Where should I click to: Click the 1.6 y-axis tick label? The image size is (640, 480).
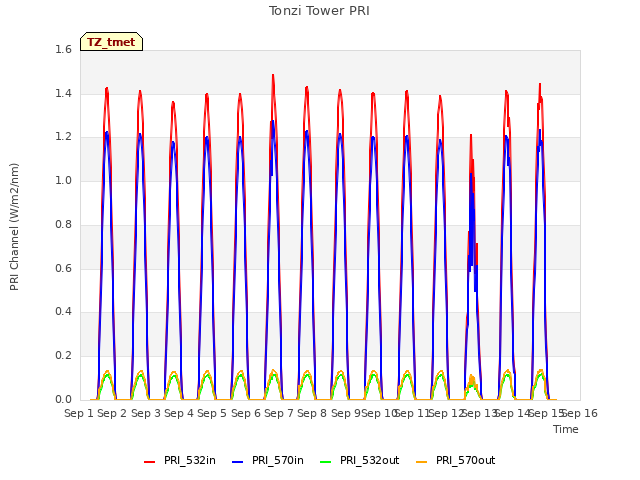(x=63, y=49)
